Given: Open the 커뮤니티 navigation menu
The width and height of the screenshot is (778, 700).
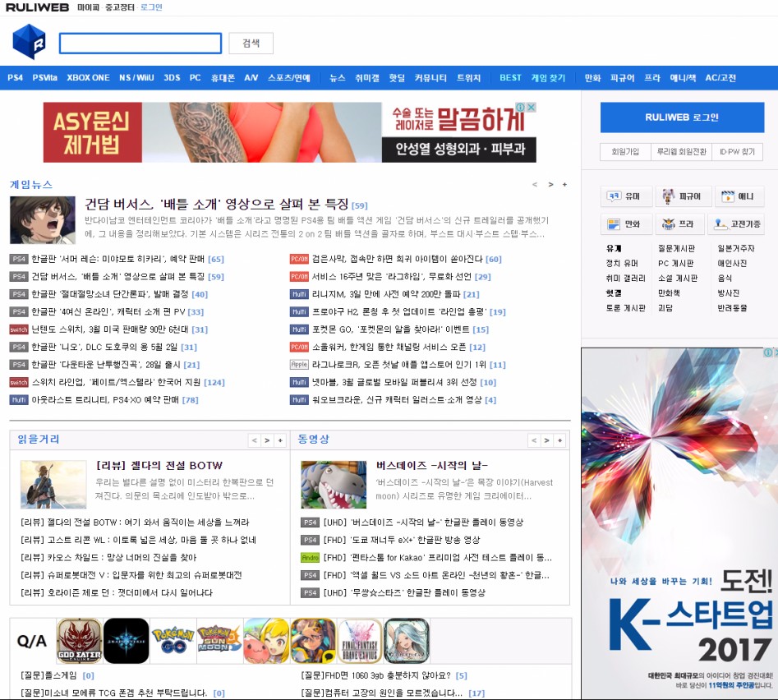Looking at the screenshot, I should (430, 78).
